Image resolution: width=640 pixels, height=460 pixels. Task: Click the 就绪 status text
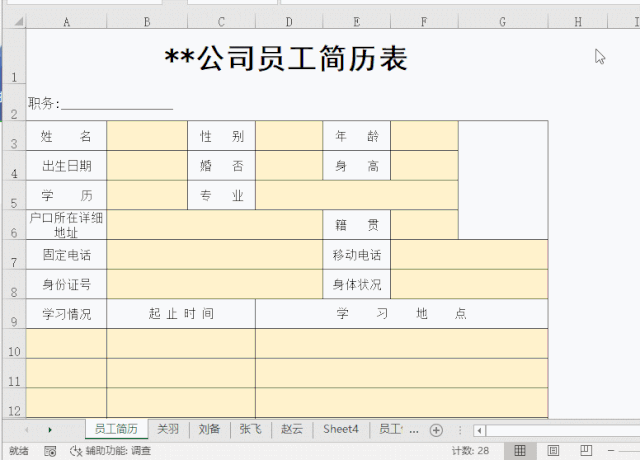pos(19,451)
